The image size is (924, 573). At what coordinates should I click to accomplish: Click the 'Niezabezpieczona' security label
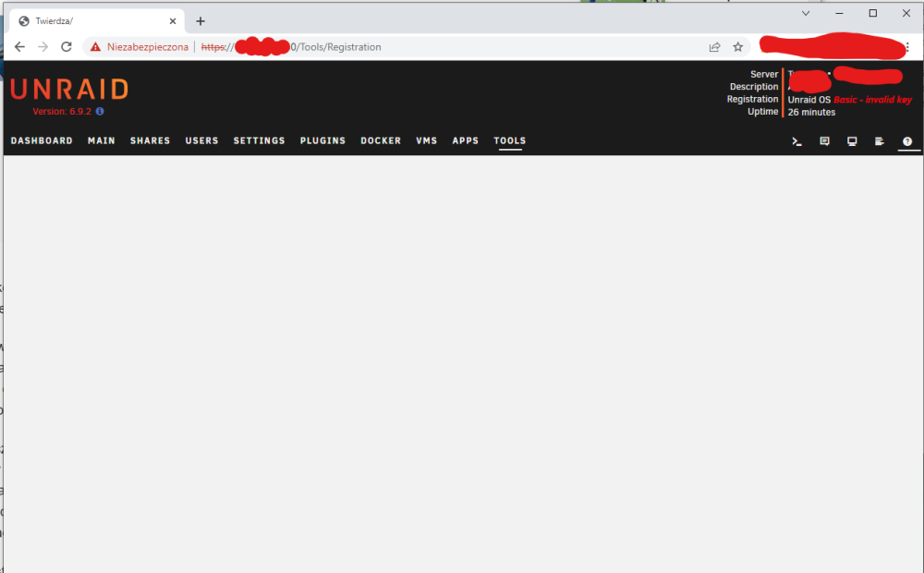click(148, 47)
